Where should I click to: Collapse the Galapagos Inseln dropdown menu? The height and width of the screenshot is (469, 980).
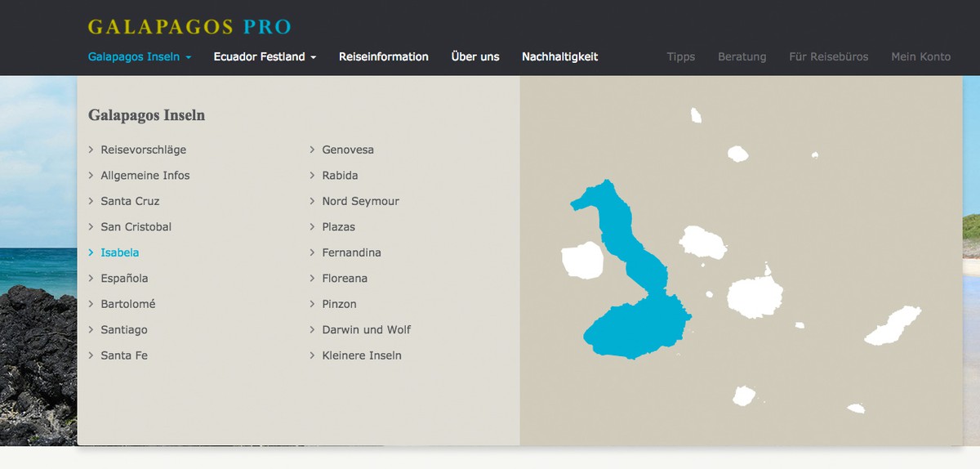(x=140, y=57)
